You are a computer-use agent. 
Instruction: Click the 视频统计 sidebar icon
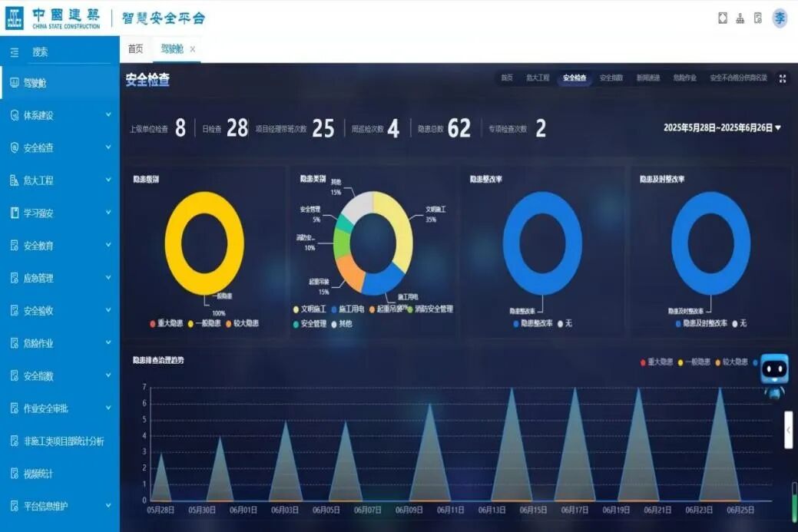click(16, 474)
